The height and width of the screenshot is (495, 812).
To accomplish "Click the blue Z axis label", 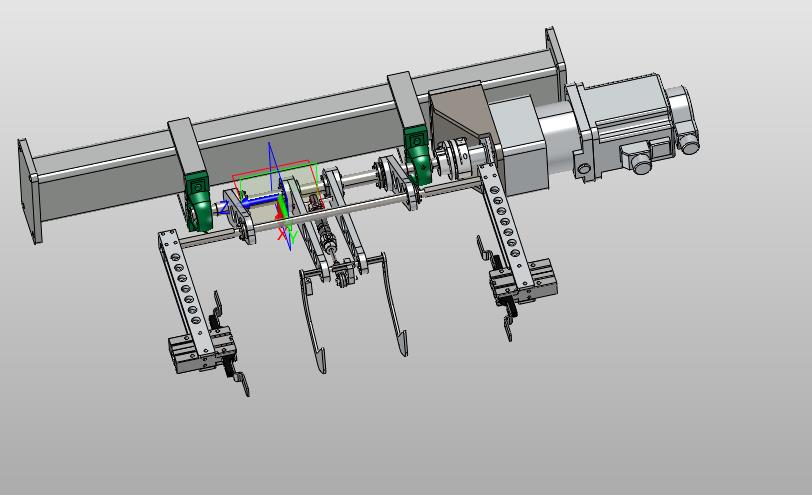I will [x=224, y=208].
